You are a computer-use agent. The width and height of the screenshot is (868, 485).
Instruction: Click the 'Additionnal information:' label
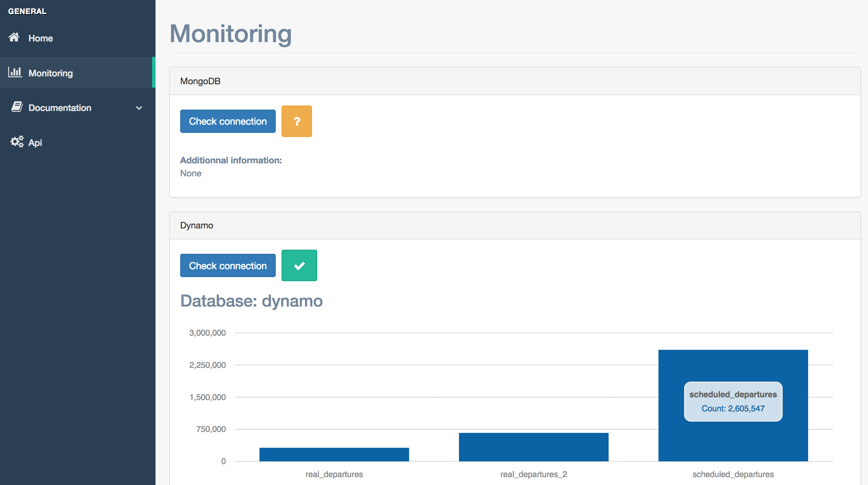[x=231, y=160]
